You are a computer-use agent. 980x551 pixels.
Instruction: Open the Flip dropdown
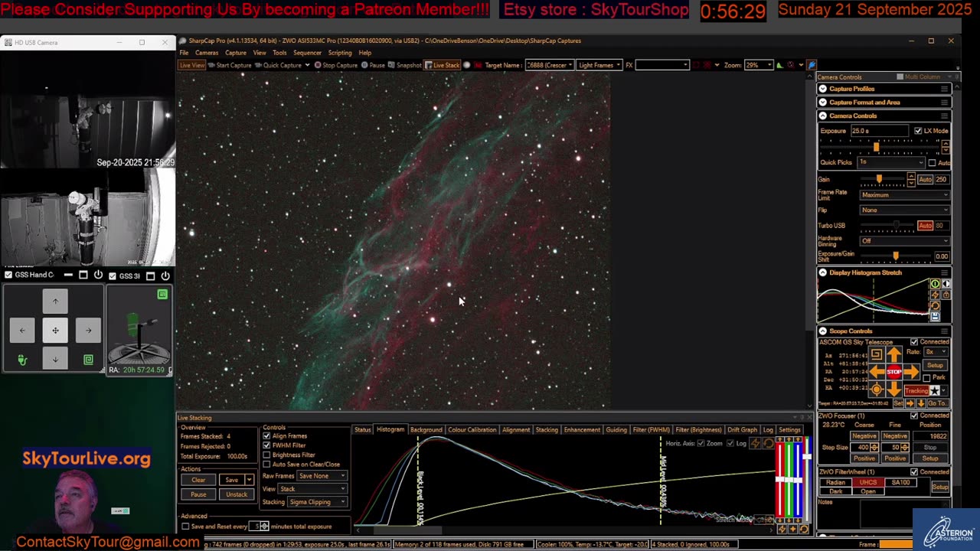coord(904,210)
